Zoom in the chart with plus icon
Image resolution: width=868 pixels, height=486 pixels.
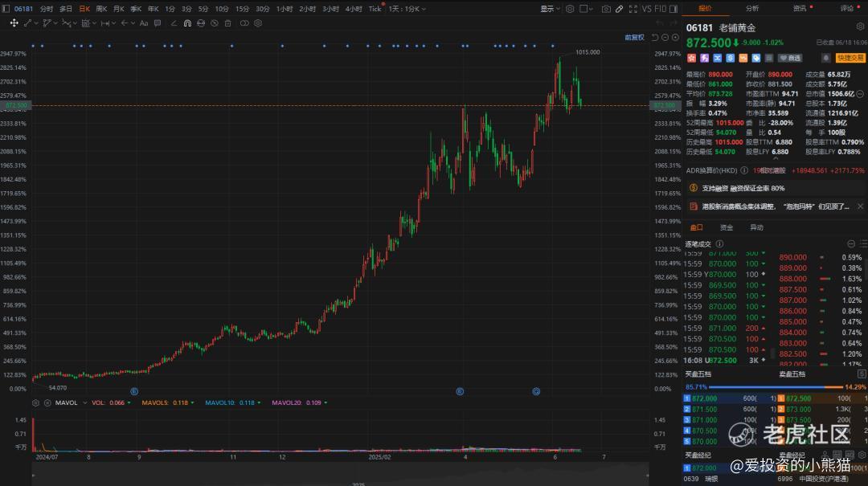coord(675,38)
